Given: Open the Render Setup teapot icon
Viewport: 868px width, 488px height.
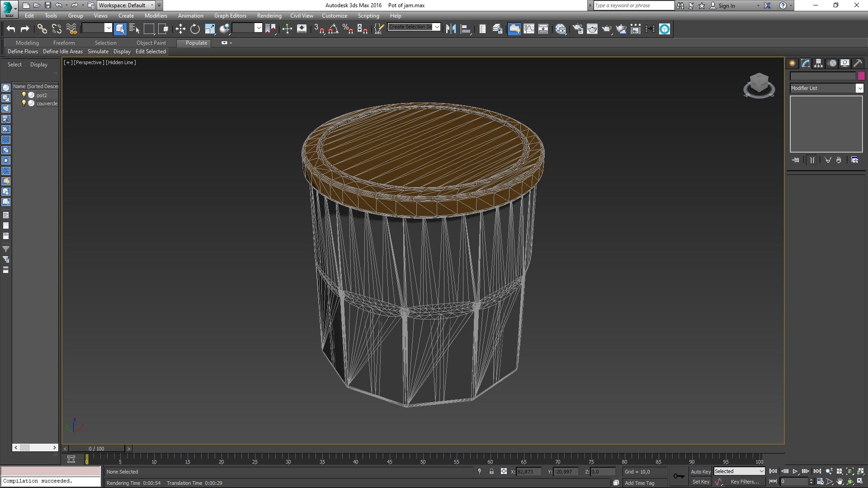Looking at the screenshot, I should tap(578, 29).
